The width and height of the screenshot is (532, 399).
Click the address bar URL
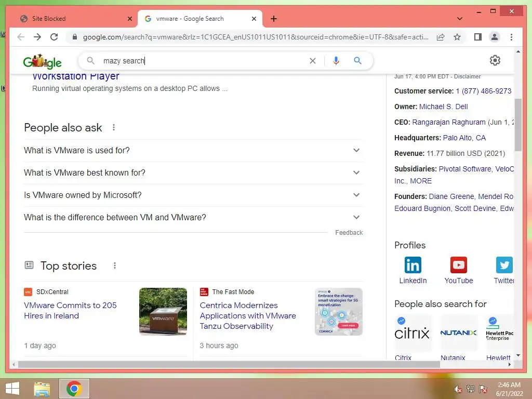click(256, 37)
